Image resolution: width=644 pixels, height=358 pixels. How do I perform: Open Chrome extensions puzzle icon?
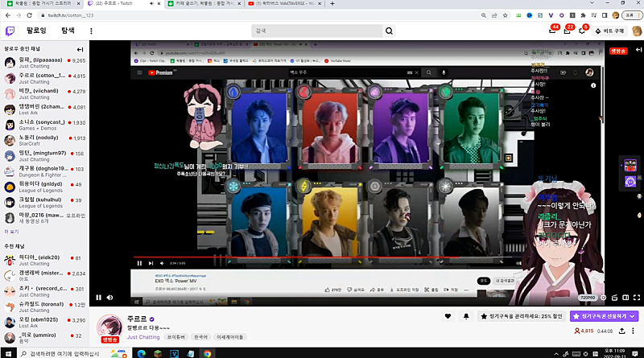[583, 15]
